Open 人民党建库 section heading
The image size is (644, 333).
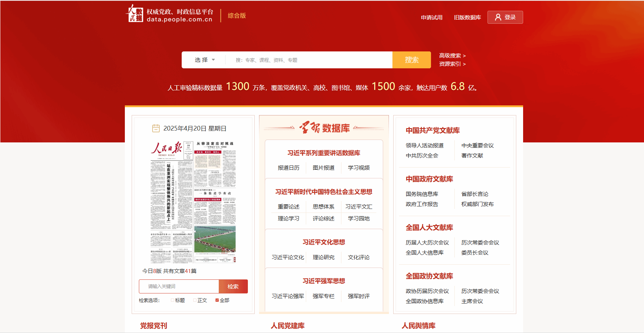tap(287, 326)
